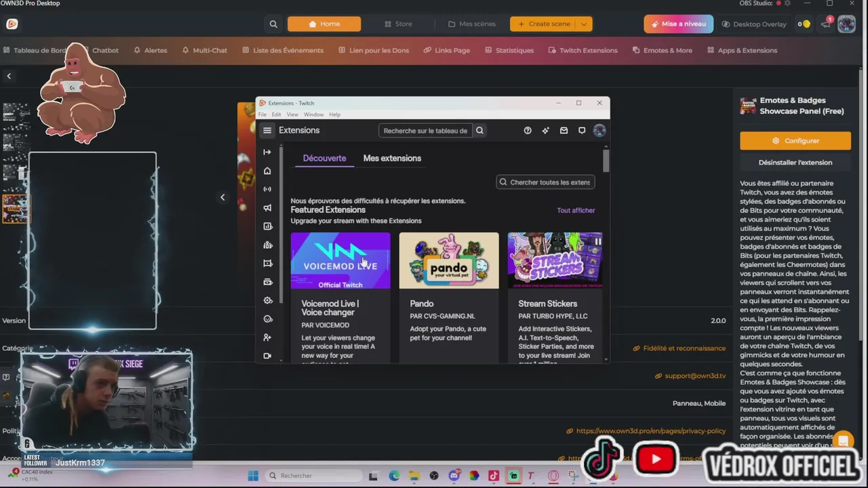Open the viewer rewards icon in sidebar

(267, 319)
